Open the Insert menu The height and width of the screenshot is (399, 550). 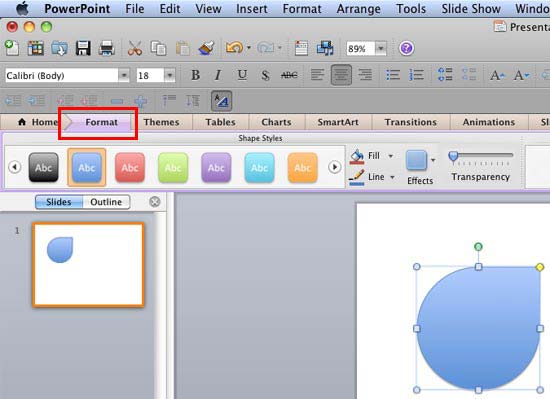click(x=251, y=8)
